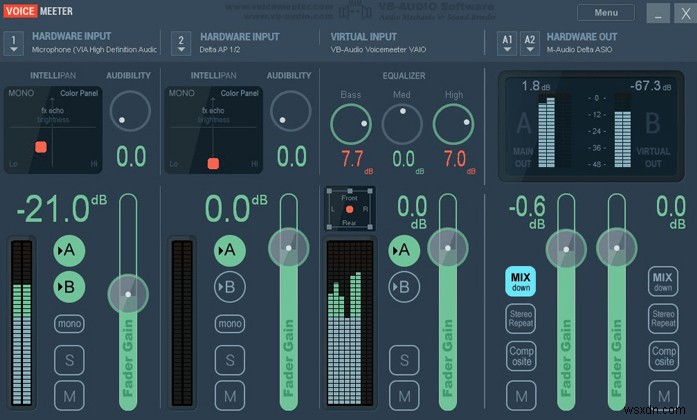
Task: Select Stereo Repeat on Main Out A
Action: (521, 319)
